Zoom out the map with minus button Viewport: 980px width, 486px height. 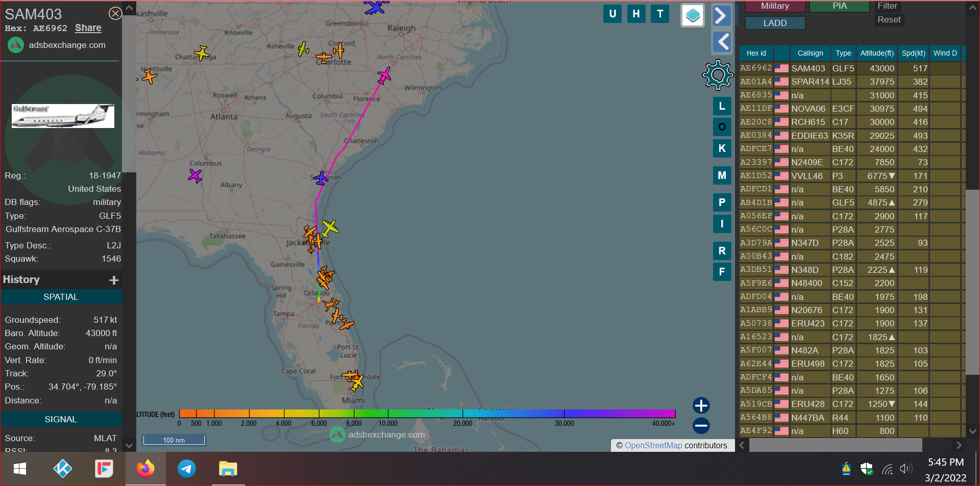(x=701, y=425)
